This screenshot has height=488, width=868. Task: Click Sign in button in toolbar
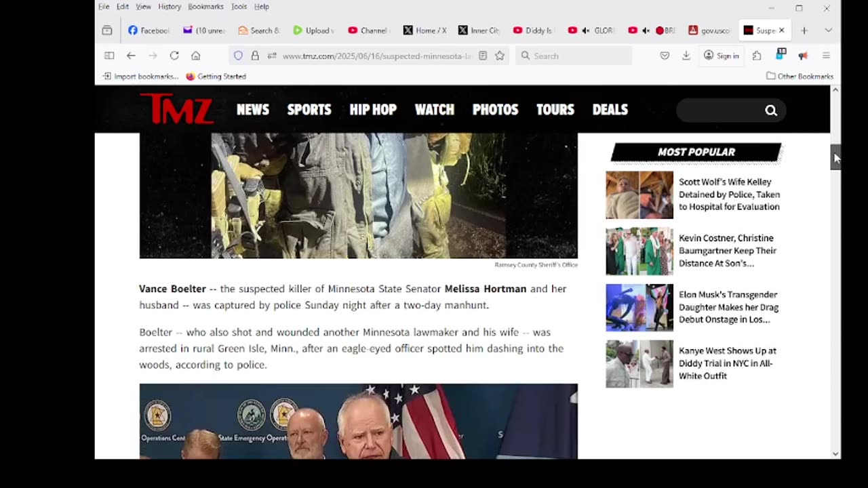(x=721, y=56)
